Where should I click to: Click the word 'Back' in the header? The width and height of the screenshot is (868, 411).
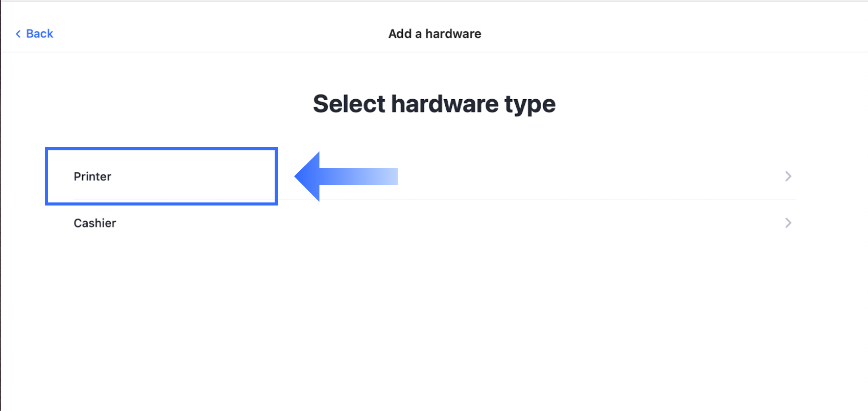(x=40, y=34)
